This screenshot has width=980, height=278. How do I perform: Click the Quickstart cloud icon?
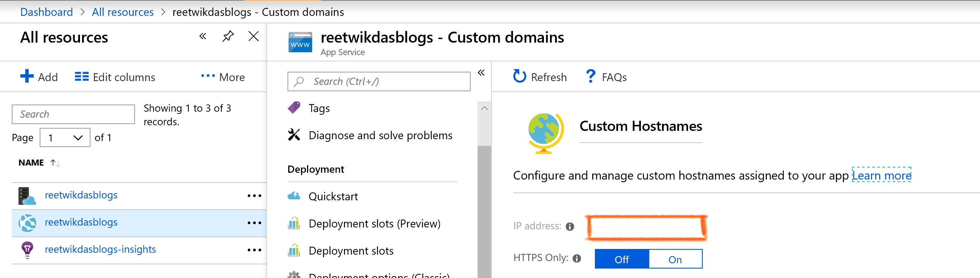click(x=294, y=196)
